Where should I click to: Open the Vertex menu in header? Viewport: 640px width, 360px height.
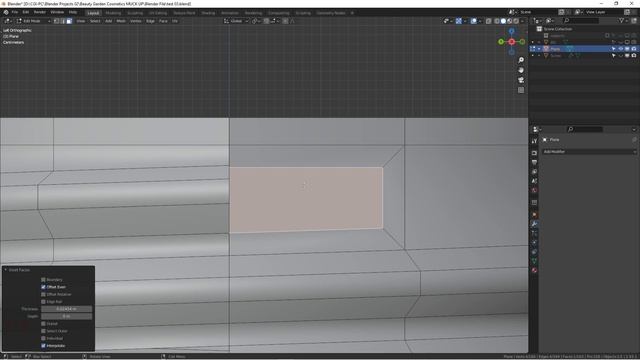[x=136, y=21]
